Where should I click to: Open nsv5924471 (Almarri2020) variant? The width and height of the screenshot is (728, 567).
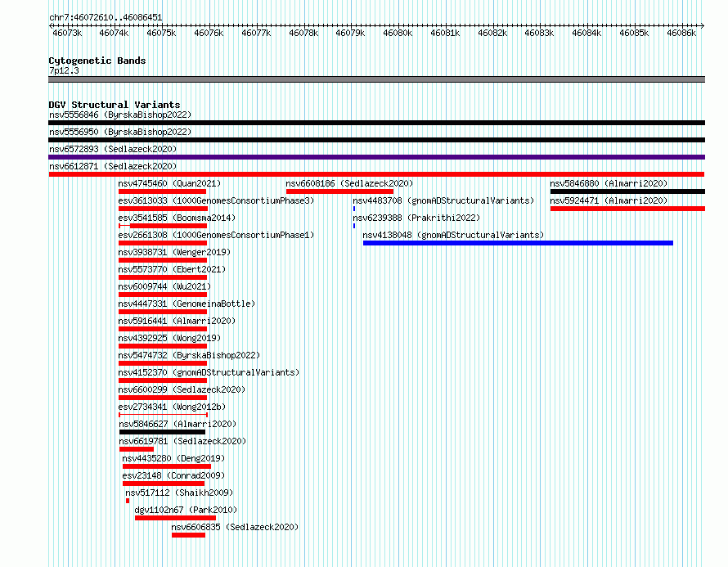(609, 200)
